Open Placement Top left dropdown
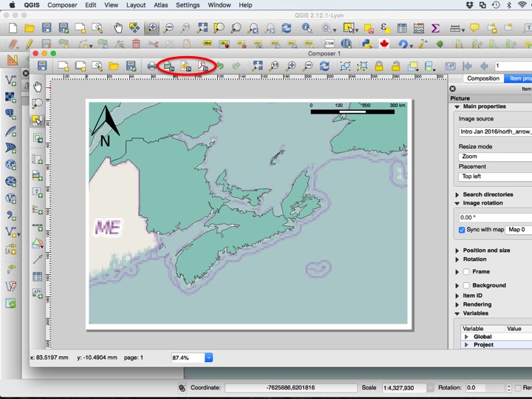This screenshot has height=399, width=532. point(495,177)
